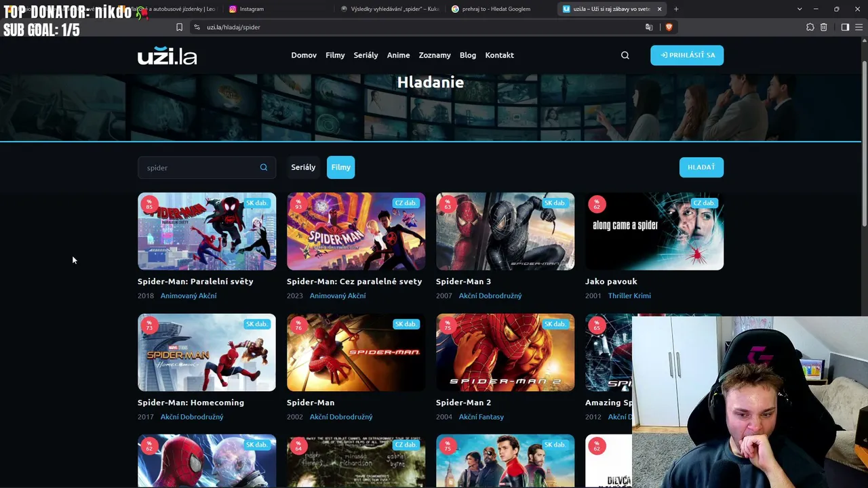Click SK dab. badge on Spider-Man: Homecoming
The height and width of the screenshot is (488, 868).
[257, 324]
